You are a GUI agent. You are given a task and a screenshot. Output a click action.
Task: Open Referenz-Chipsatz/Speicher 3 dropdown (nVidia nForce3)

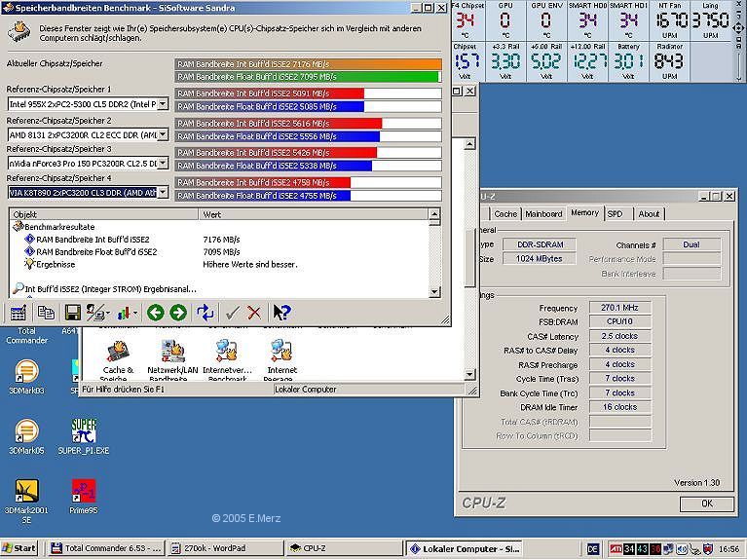pyautogui.click(x=163, y=164)
